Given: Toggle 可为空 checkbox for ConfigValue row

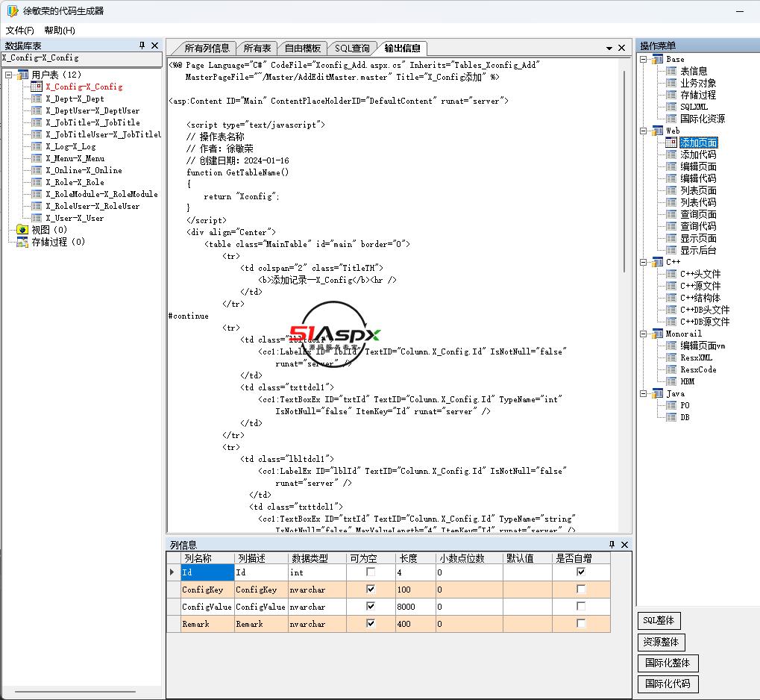Looking at the screenshot, I should coord(371,606).
